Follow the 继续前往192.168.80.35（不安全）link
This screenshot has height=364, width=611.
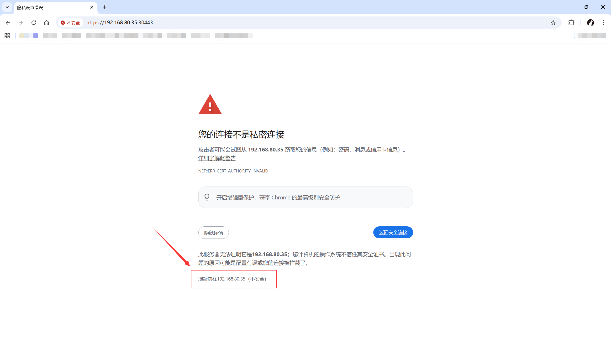(x=233, y=279)
